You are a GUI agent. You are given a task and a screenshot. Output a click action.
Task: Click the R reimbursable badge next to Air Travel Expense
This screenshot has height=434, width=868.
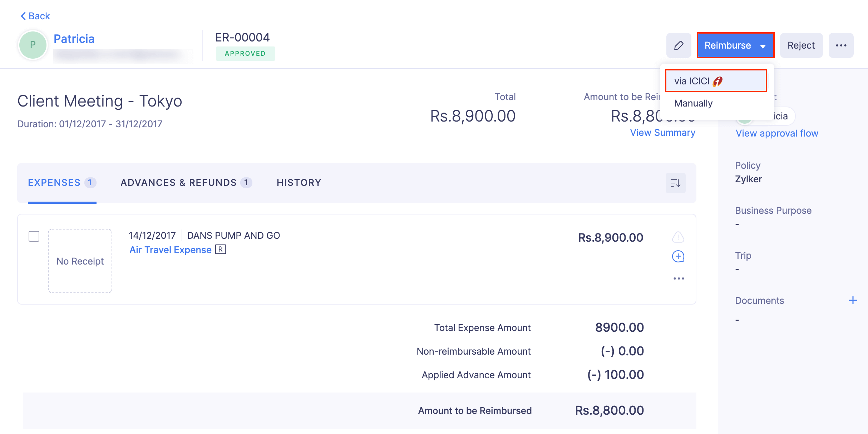coord(221,249)
